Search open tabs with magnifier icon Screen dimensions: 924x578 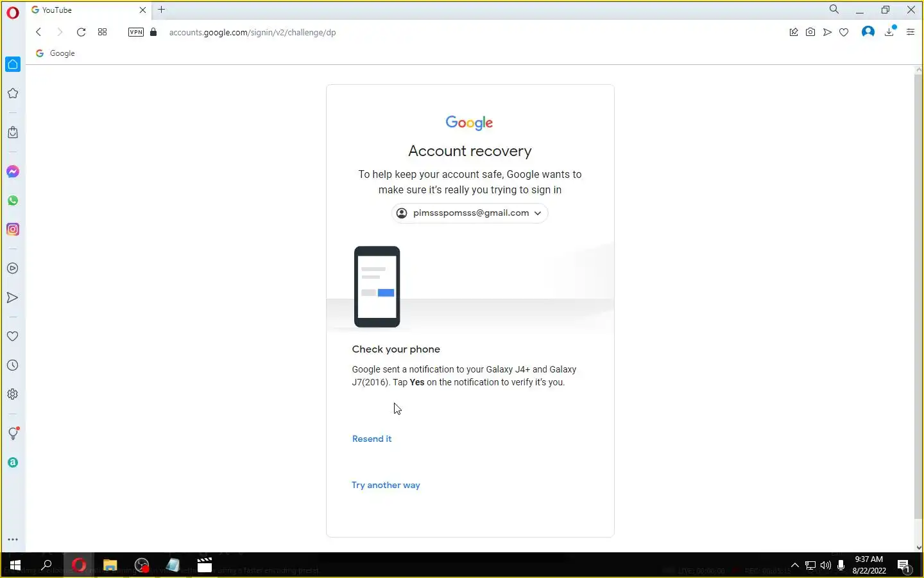pyautogui.click(x=834, y=10)
